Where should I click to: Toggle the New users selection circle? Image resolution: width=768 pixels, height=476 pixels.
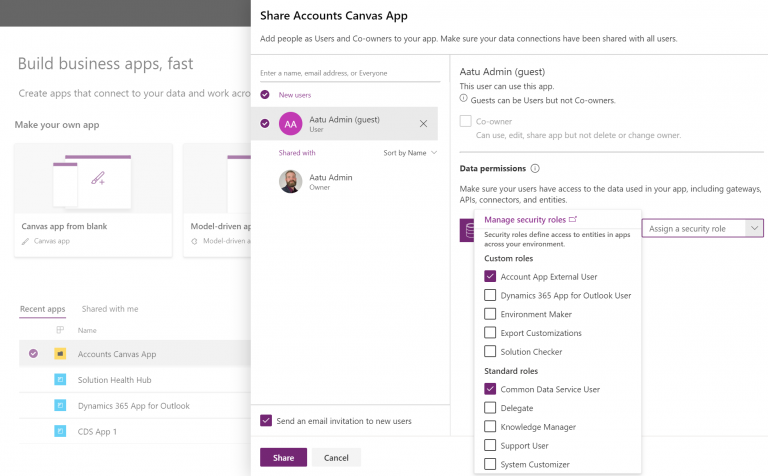pos(265,95)
